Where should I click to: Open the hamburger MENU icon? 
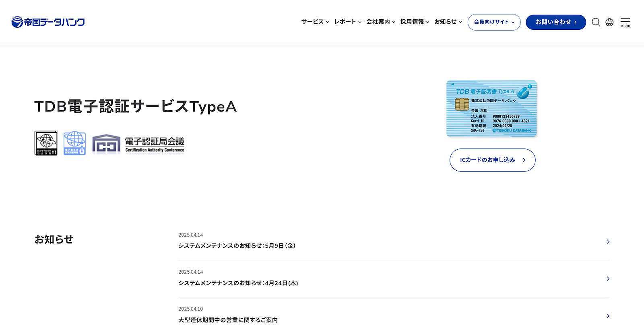(625, 23)
